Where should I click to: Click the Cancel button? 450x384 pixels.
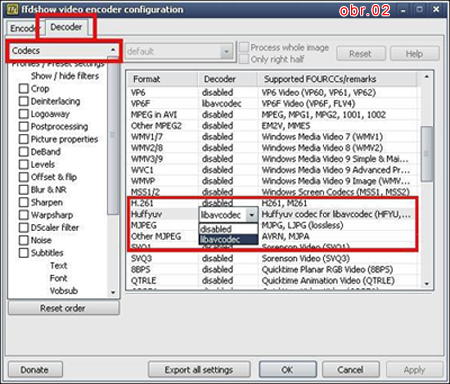click(350, 370)
